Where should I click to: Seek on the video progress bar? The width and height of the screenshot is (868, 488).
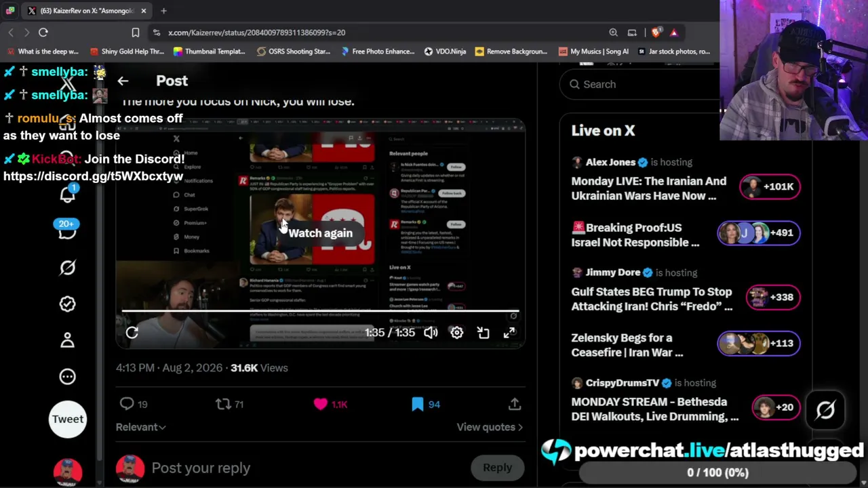click(x=320, y=312)
